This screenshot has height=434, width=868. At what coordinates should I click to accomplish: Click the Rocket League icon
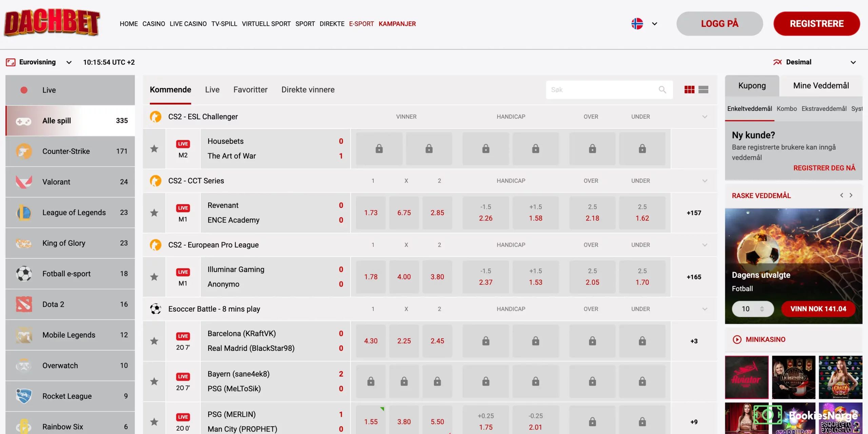(24, 396)
